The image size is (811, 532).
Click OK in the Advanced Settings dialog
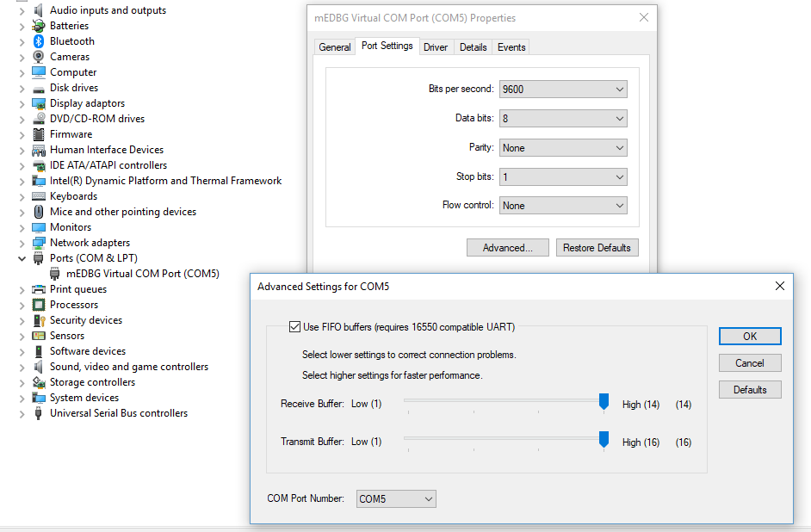(x=750, y=337)
